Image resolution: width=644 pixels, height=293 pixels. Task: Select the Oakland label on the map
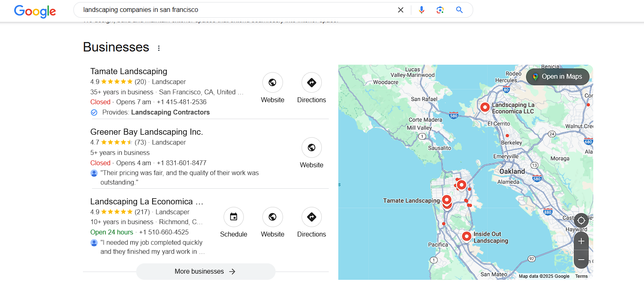pyautogui.click(x=512, y=171)
